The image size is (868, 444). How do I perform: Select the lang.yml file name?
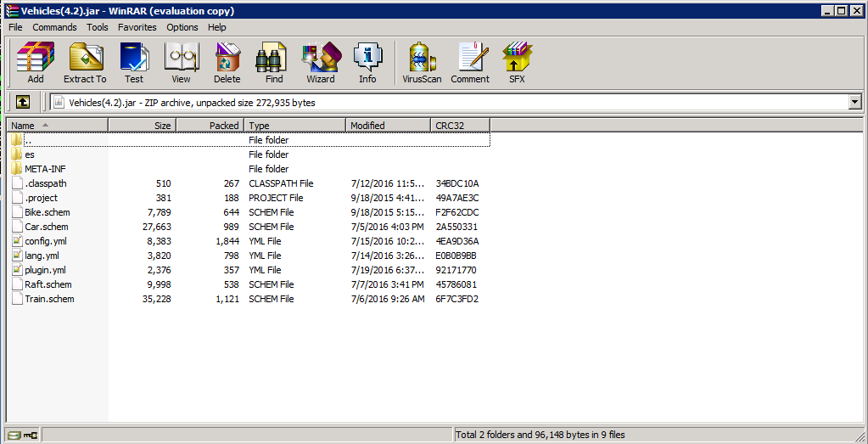click(42, 256)
